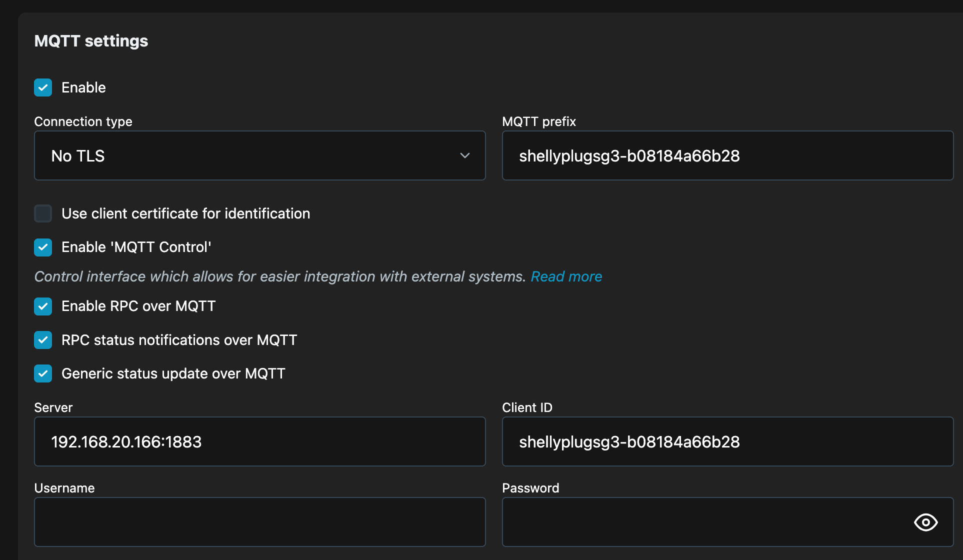Toggle Generic status update over MQTT
This screenshot has width=963, height=560.
coord(43,373)
